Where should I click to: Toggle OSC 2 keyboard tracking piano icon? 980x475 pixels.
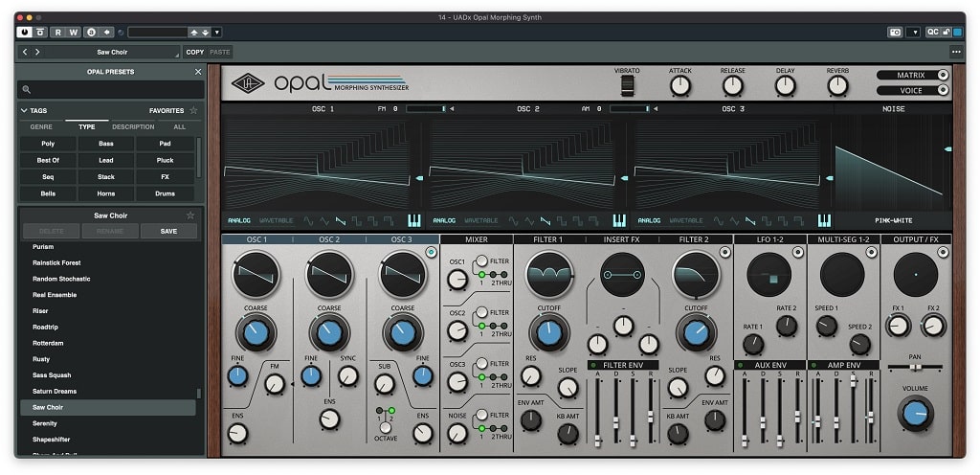tap(619, 220)
